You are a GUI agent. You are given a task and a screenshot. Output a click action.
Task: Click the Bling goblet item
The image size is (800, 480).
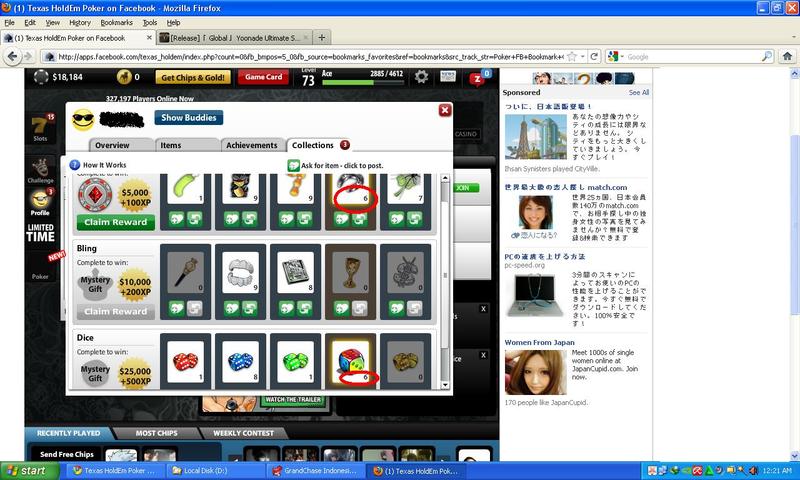[351, 272]
